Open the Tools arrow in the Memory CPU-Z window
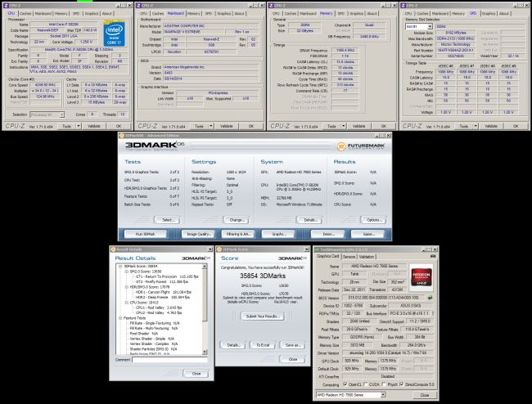This screenshot has height=404, width=532. pyautogui.click(x=344, y=126)
